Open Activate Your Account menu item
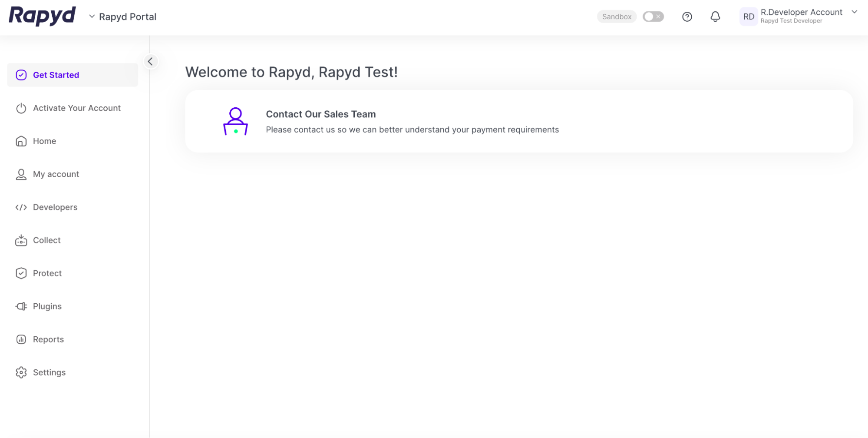The height and width of the screenshot is (438, 868). coord(77,108)
